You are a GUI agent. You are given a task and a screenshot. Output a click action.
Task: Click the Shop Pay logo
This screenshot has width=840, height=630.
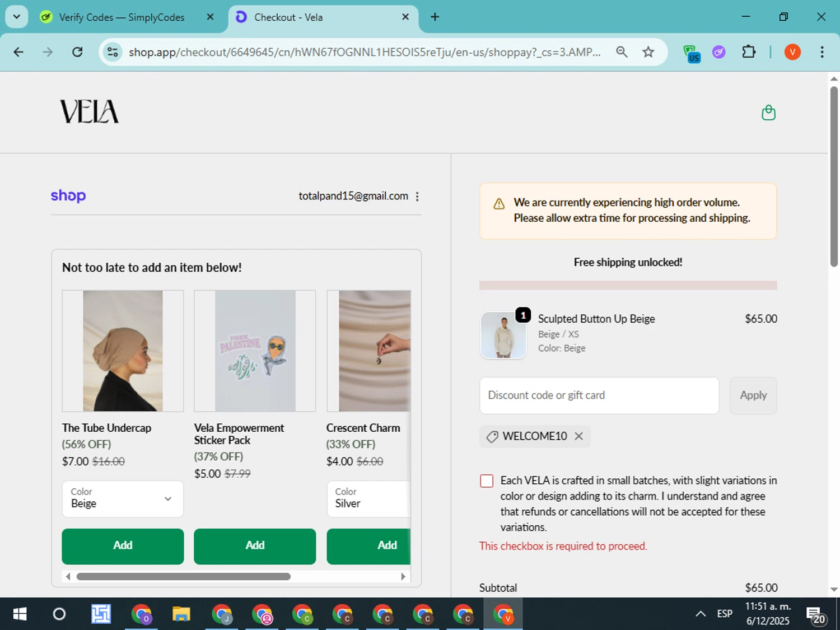(x=68, y=195)
